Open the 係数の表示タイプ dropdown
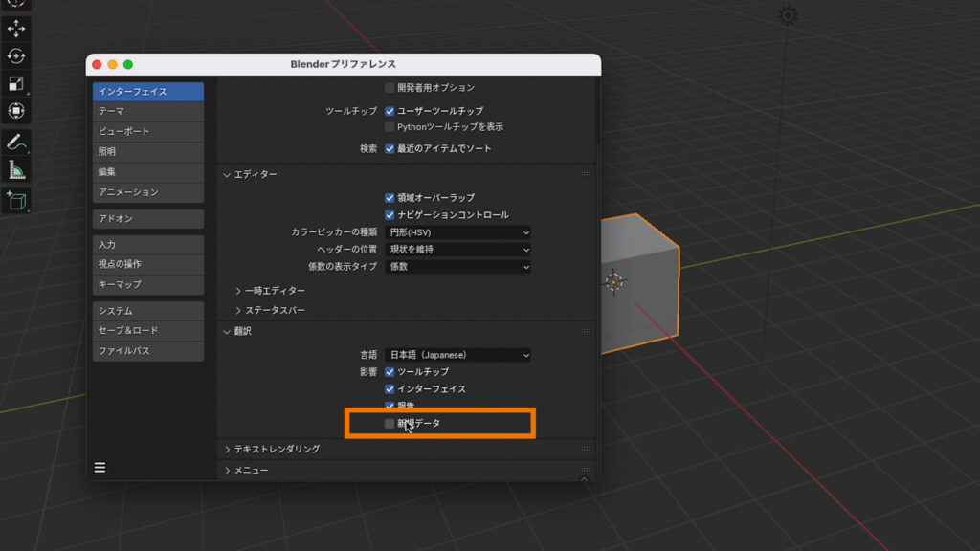 click(457, 266)
